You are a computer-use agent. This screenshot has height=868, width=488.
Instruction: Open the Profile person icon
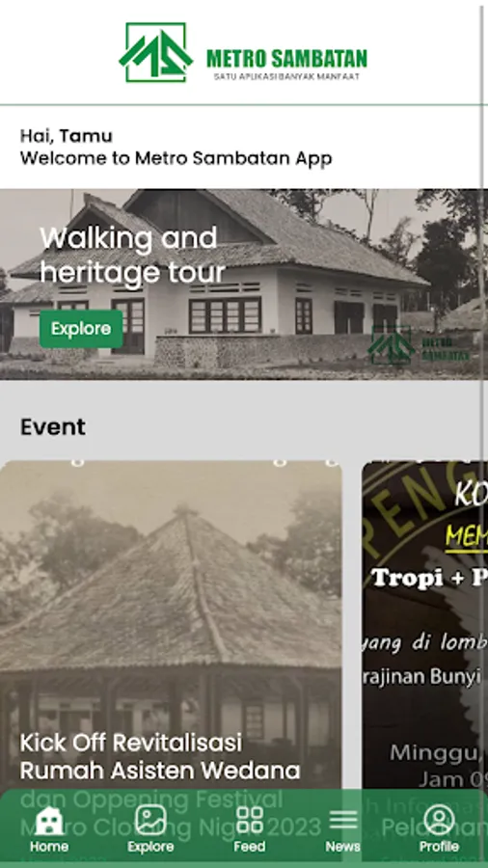coord(440,820)
